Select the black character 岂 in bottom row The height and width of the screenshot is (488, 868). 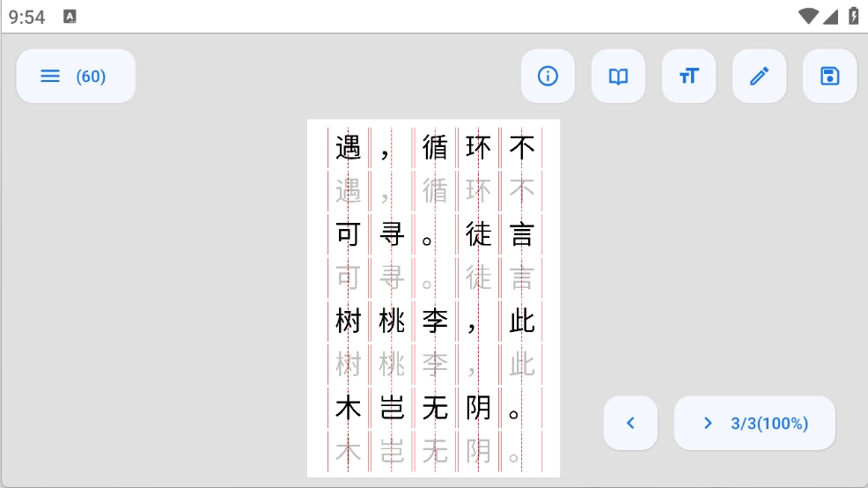pos(392,408)
